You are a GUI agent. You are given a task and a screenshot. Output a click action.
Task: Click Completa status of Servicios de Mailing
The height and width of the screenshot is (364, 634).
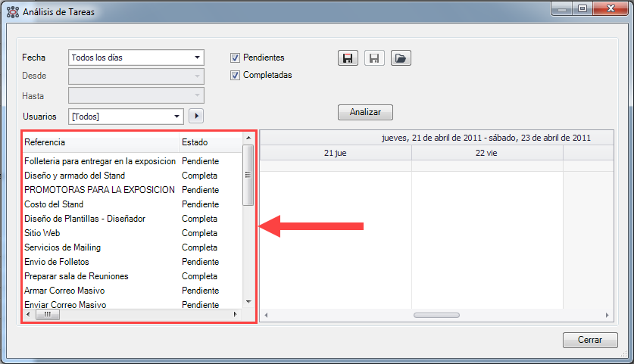tap(199, 247)
